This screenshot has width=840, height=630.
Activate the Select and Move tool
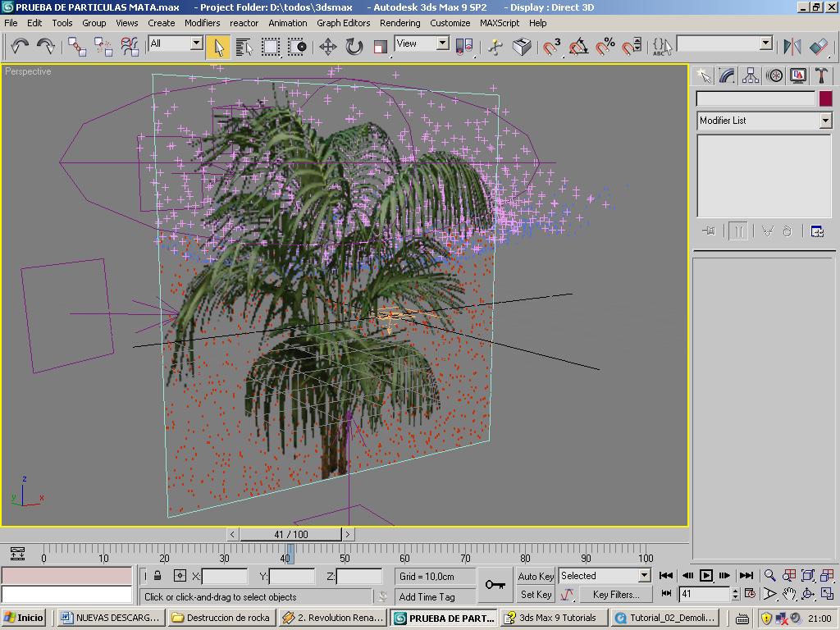point(328,47)
